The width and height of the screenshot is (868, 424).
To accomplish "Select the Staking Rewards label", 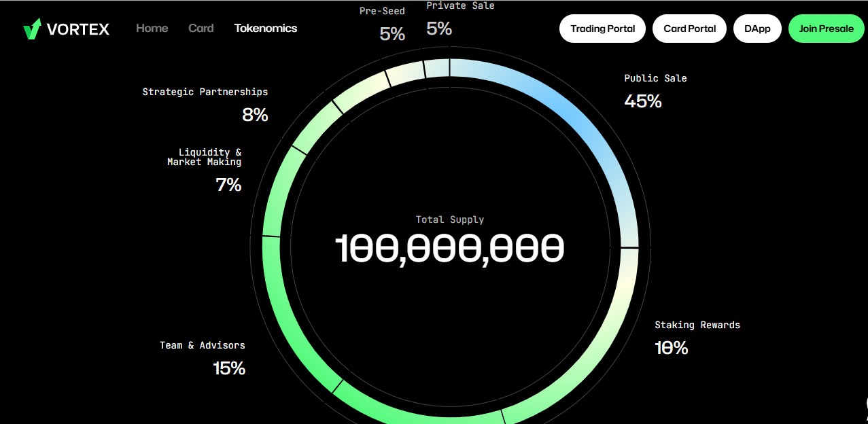I will 697,325.
